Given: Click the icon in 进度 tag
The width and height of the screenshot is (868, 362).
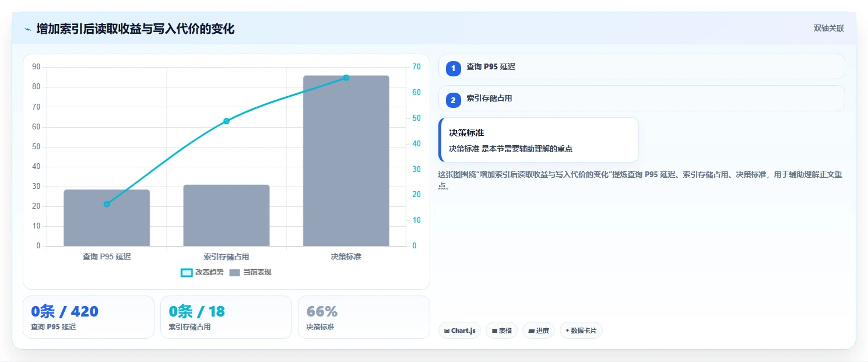Looking at the screenshot, I should [x=531, y=331].
